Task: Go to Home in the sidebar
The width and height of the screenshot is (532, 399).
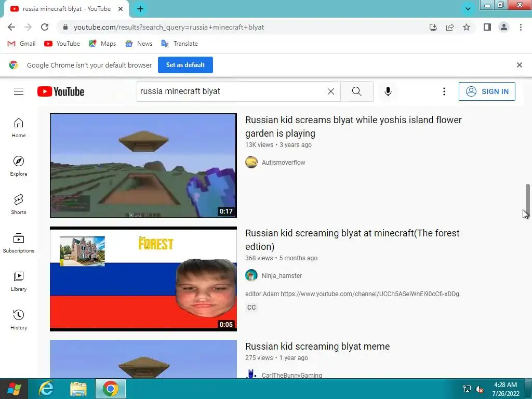Action: (x=19, y=128)
